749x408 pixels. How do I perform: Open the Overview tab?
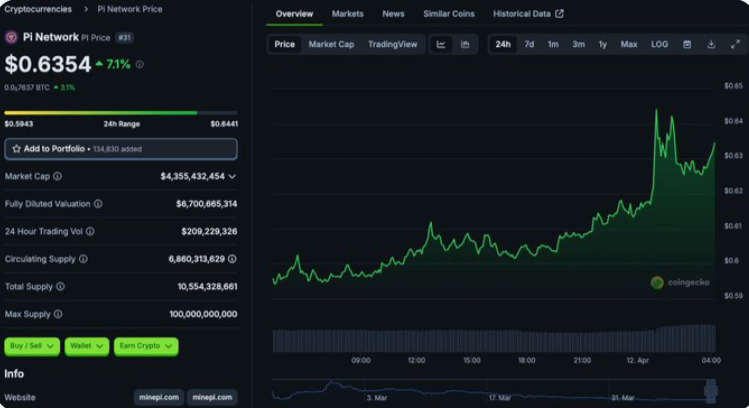point(294,14)
